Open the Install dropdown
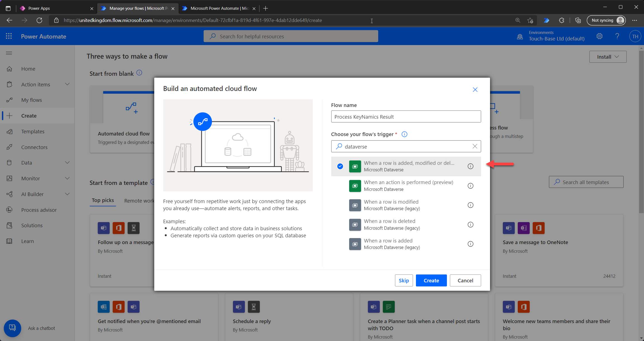Screen dimensions: 644x341 pos(608,57)
